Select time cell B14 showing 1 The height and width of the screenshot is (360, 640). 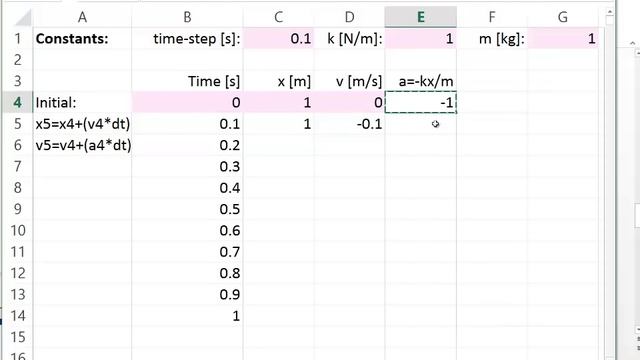[x=187, y=316]
